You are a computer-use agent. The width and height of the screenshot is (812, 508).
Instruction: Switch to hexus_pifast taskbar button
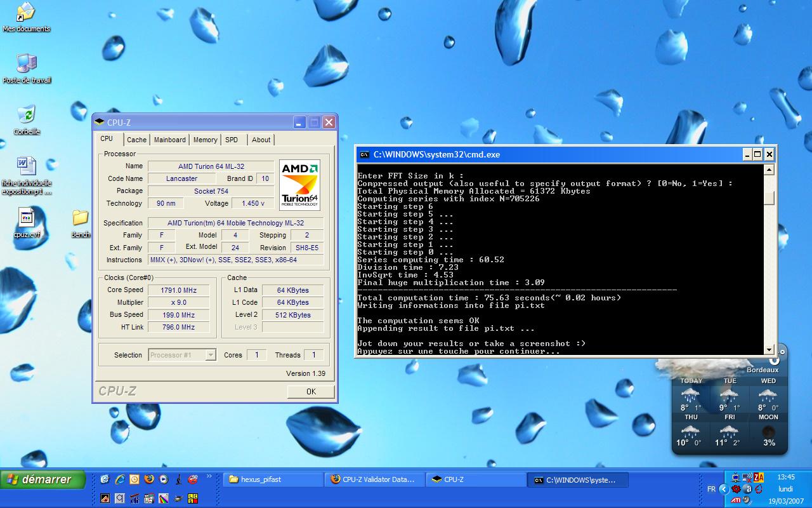tap(273, 479)
